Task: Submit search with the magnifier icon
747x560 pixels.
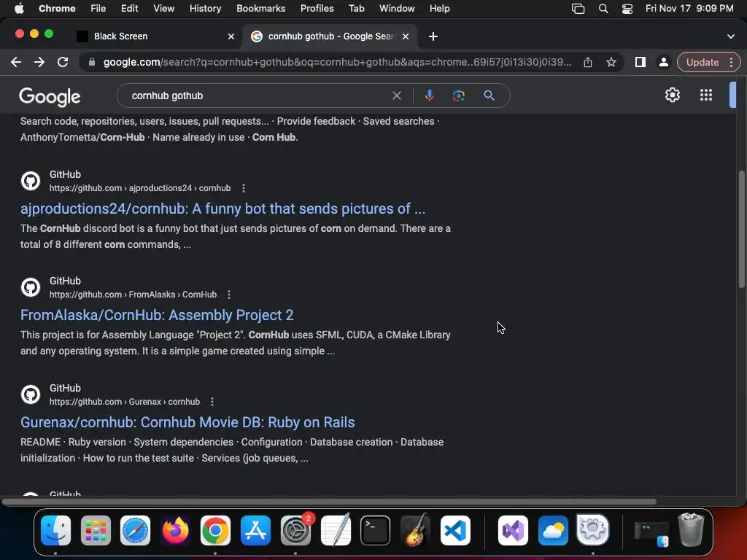Action: pos(489,96)
